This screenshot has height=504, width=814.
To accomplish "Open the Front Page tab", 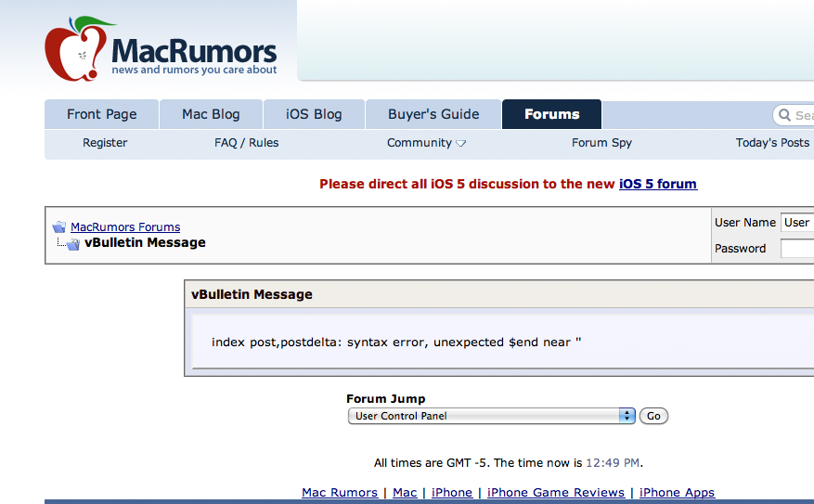I will click(102, 114).
